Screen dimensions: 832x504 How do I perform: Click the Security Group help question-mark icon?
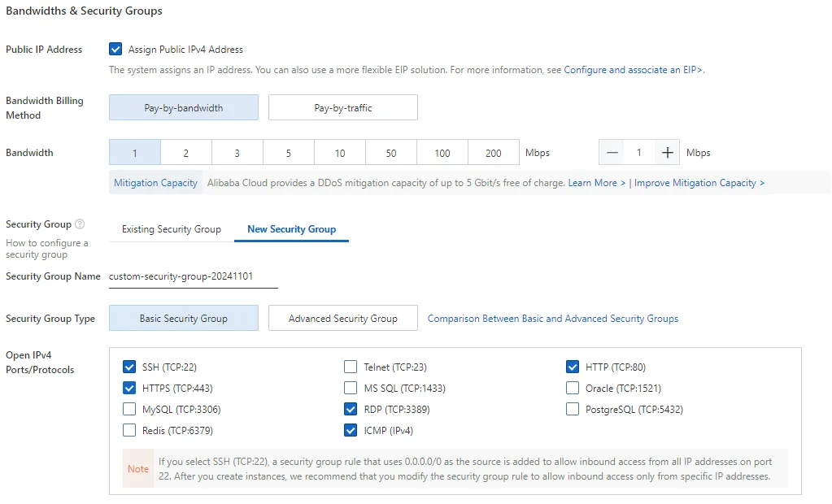pyautogui.click(x=80, y=224)
